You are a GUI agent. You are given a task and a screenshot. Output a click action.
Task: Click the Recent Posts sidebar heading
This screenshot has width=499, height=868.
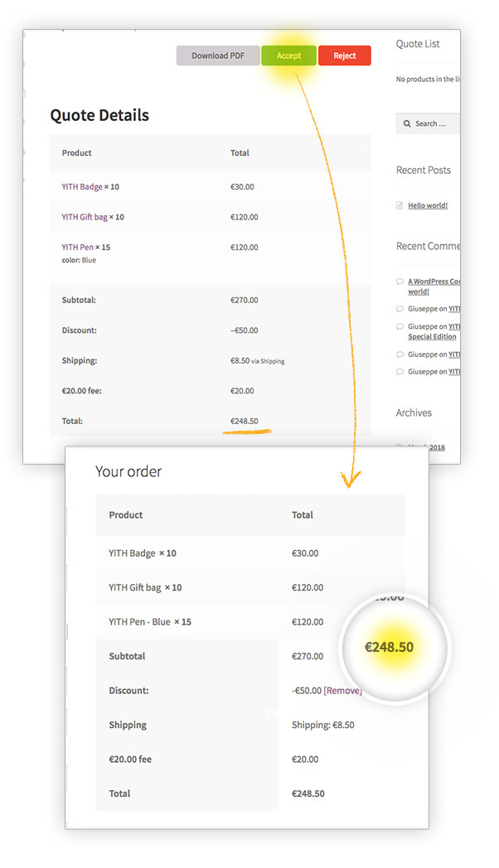(423, 170)
